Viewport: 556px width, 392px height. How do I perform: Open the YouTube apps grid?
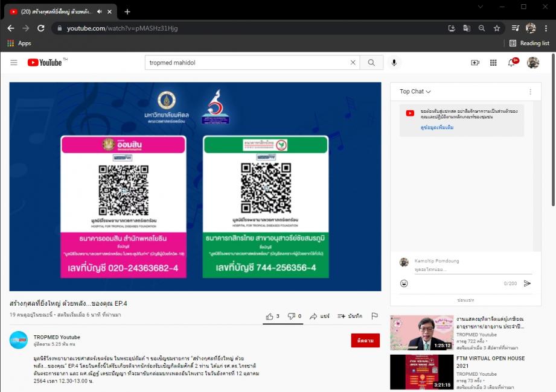(493, 63)
